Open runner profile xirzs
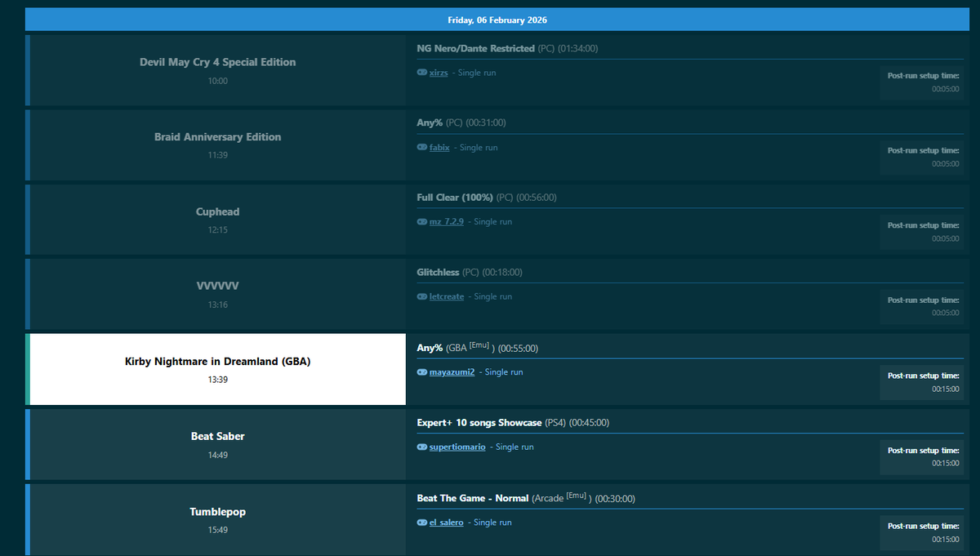The image size is (980, 556). coord(439,73)
